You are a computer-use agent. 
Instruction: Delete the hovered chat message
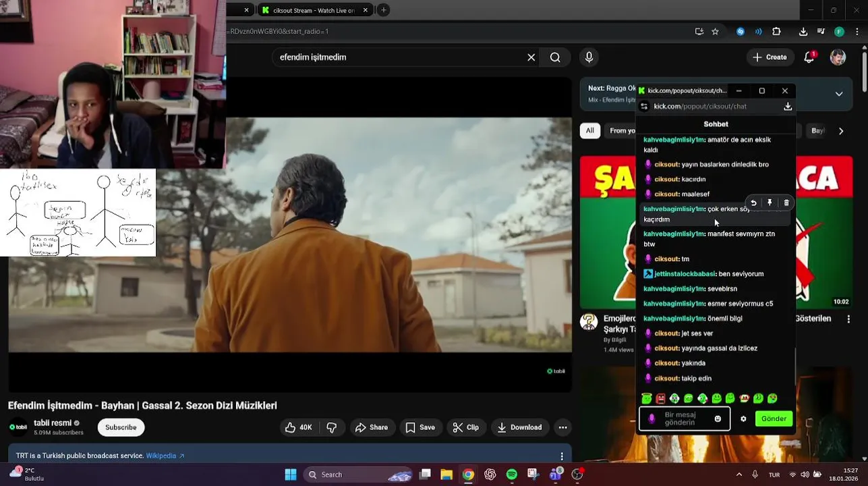(786, 202)
